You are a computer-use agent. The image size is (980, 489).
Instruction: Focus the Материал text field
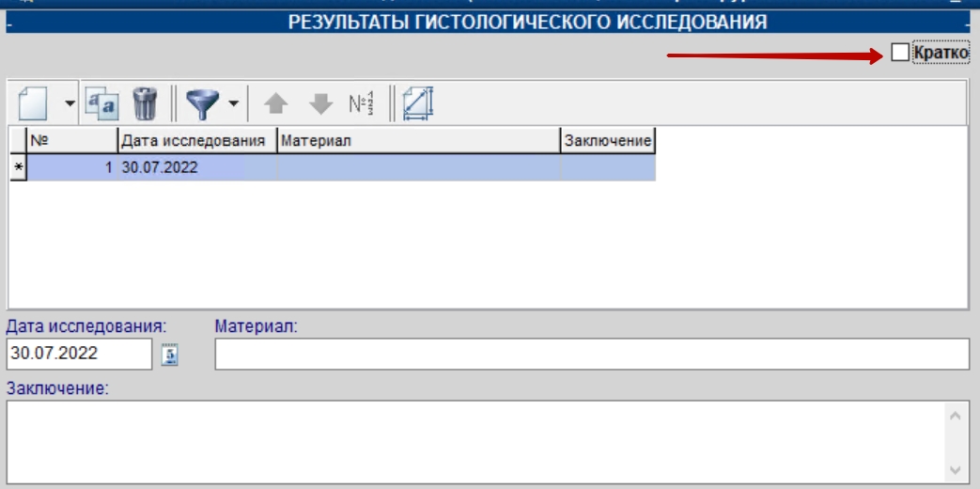tap(592, 354)
